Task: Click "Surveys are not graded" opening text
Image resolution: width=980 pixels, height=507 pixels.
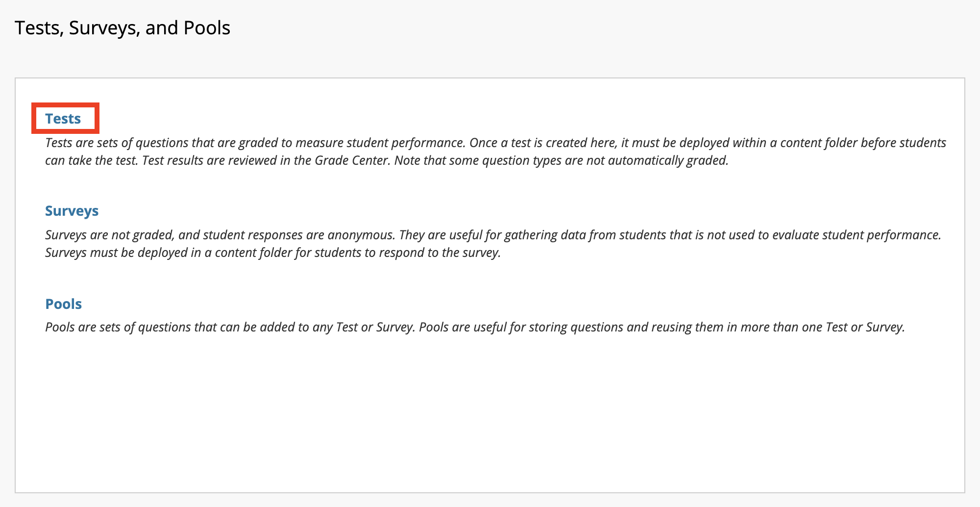Action: tap(110, 235)
